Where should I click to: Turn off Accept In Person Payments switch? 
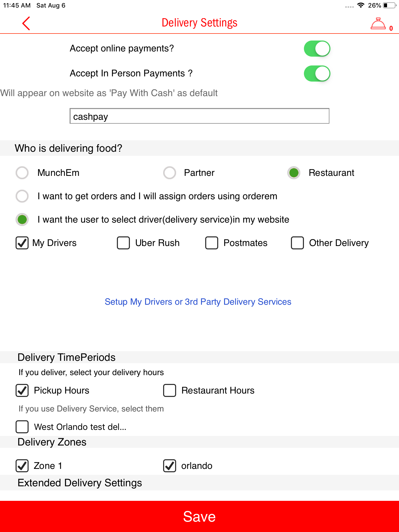click(x=317, y=74)
